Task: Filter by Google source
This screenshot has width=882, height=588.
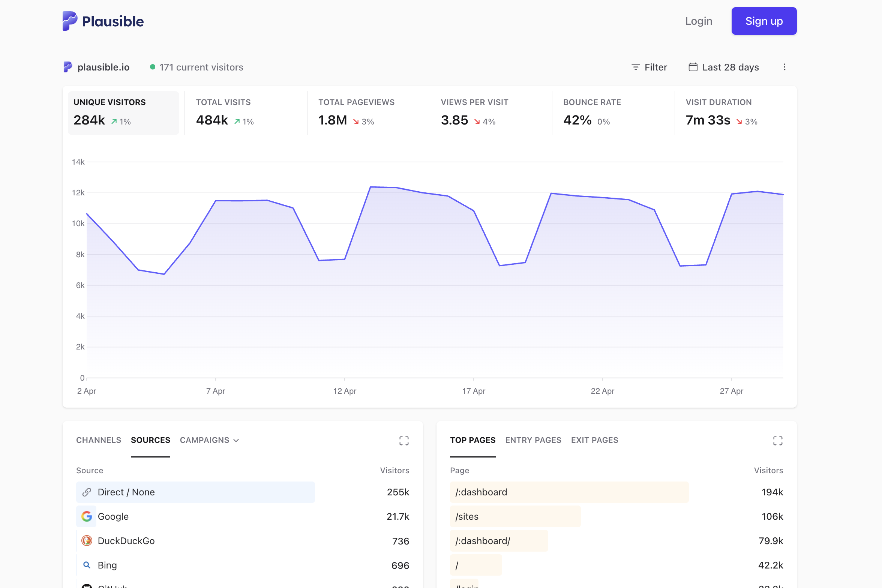Action: [x=113, y=516]
